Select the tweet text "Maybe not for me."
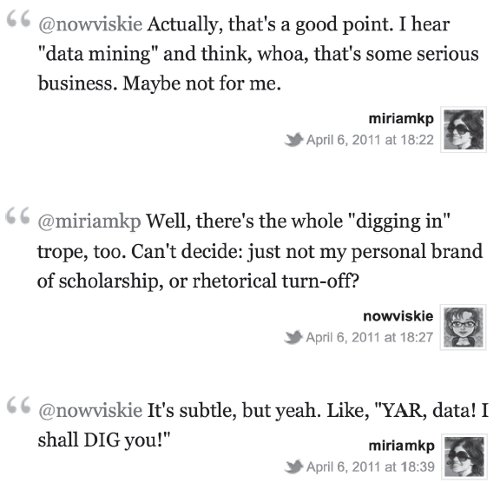This screenshot has width=500, height=483. 202,83
